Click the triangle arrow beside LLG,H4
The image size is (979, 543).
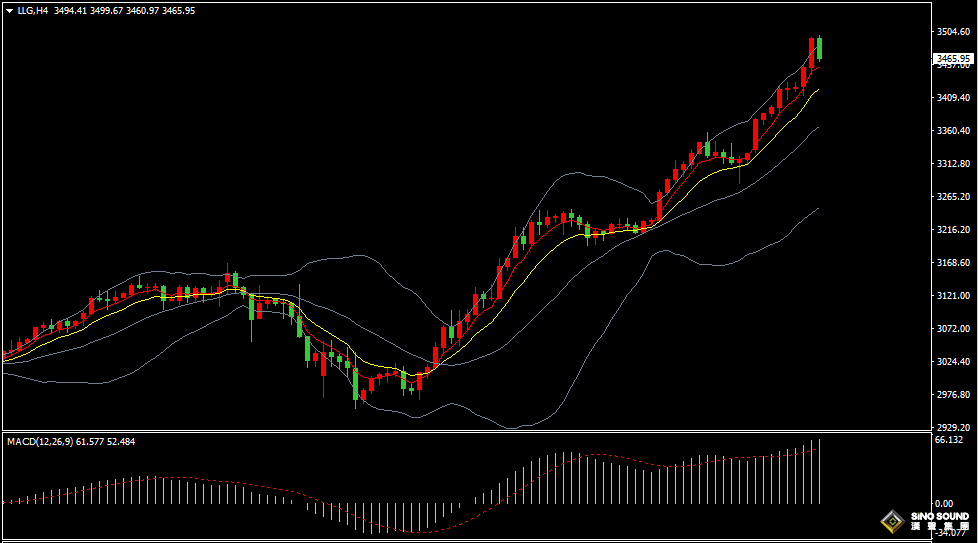click(x=9, y=11)
